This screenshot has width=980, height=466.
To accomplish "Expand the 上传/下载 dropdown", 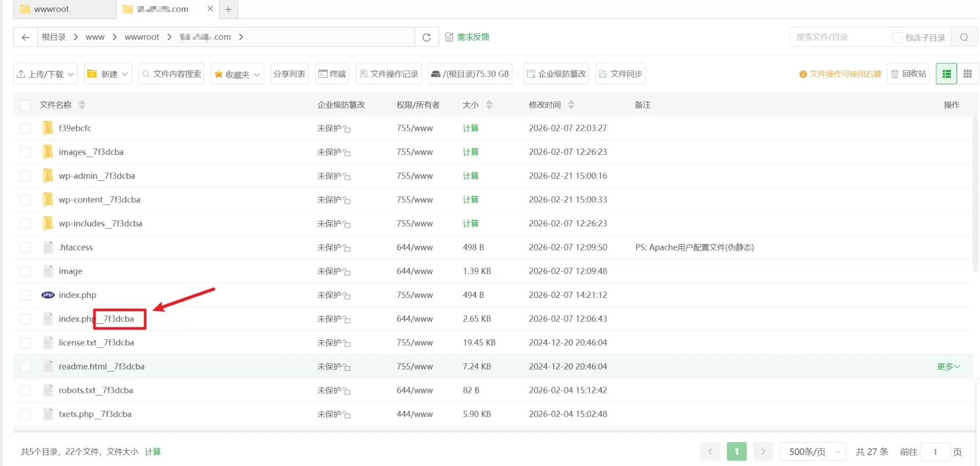I will pos(45,74).
